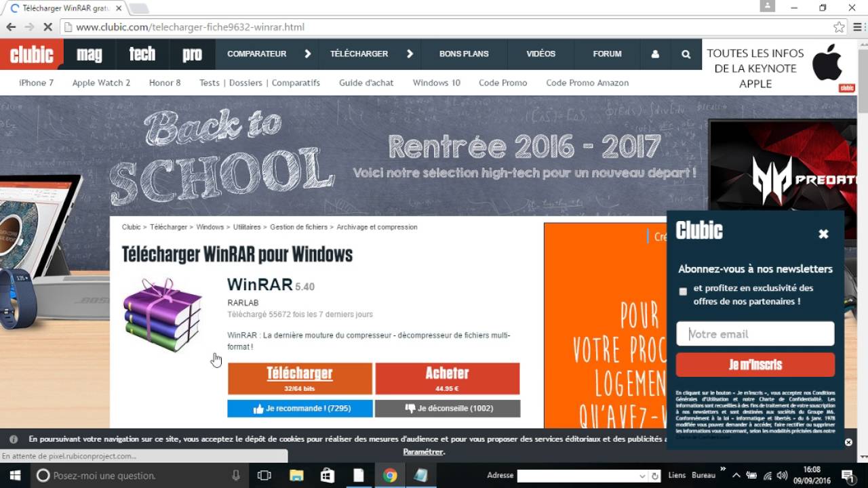The image size is (868, 488).
Task: Click the Chrome icon in the taskbar
Action: click(389, 475)
